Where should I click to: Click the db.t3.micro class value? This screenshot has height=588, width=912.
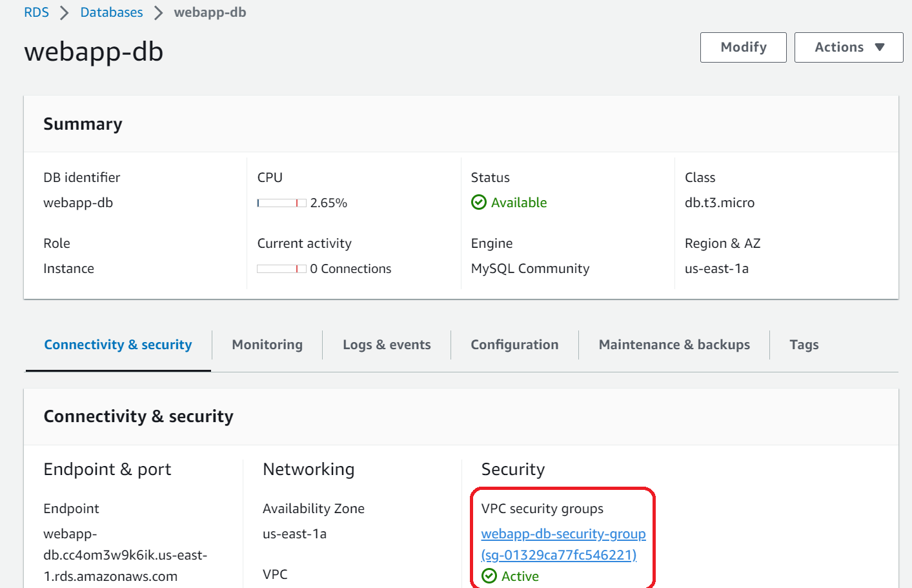719,203
